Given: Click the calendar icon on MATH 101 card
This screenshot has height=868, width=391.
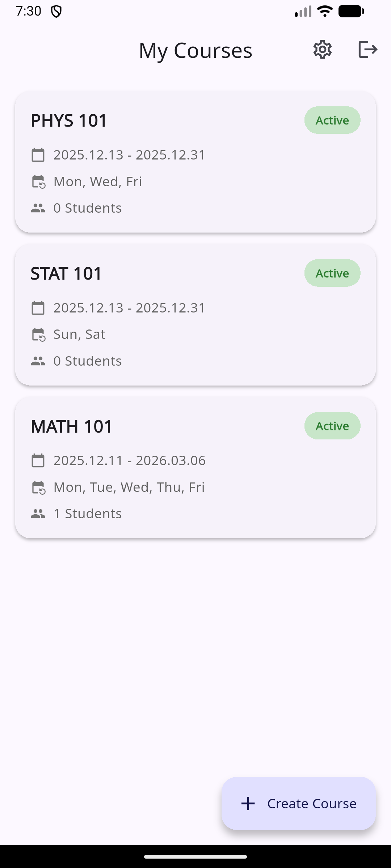Looking at the screenshot, I should pyautogui.click(x=38, y=460).
